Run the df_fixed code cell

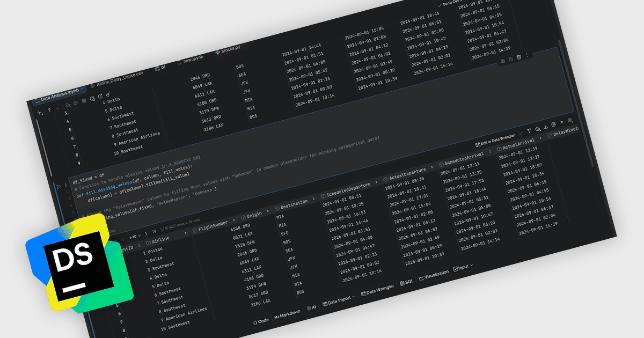pos(59,187)
